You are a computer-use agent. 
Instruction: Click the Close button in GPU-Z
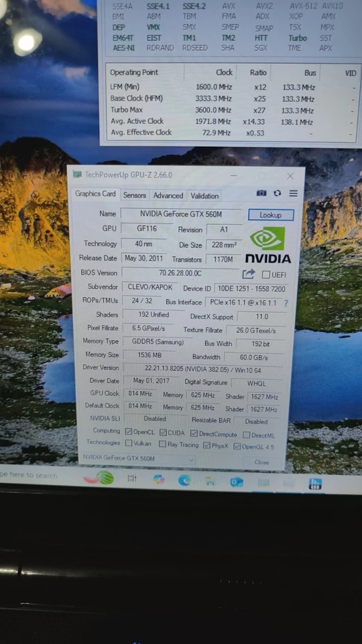tap(261, 462)
